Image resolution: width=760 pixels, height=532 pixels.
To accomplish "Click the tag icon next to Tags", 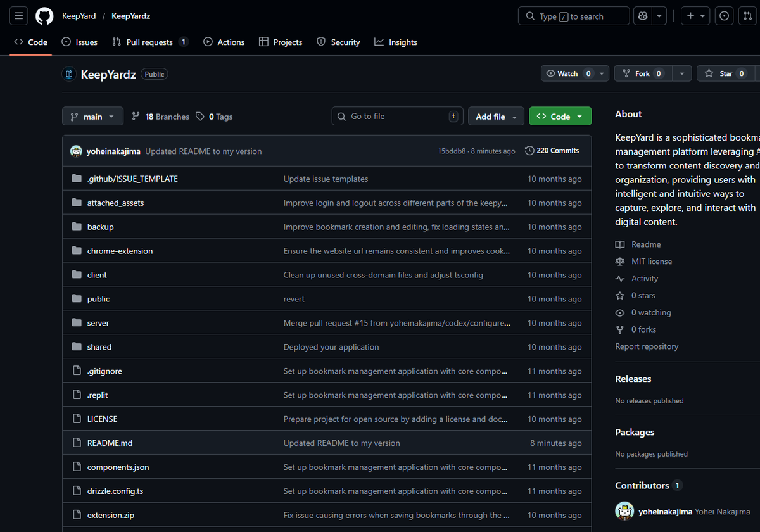I will [x=200, y=117].
